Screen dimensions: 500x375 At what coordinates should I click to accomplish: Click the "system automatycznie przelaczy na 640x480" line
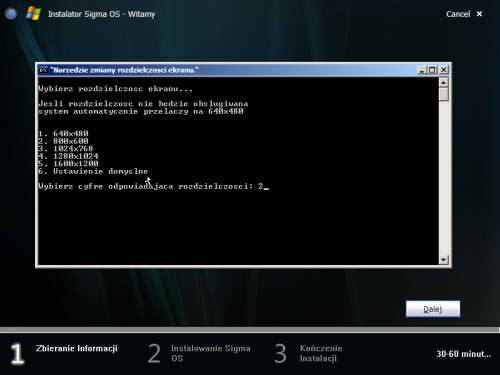click(141, 111)
